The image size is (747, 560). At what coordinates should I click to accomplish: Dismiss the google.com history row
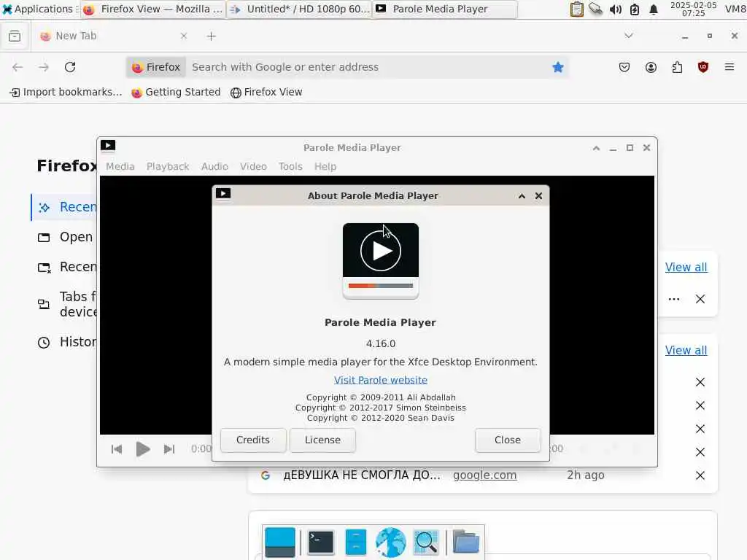(x=700, y=475)
